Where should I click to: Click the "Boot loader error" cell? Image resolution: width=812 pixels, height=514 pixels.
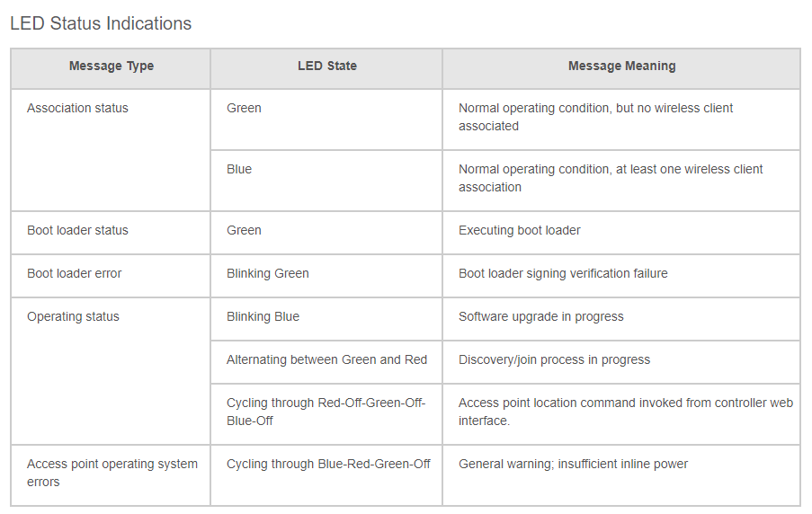(x=74, y=273)
